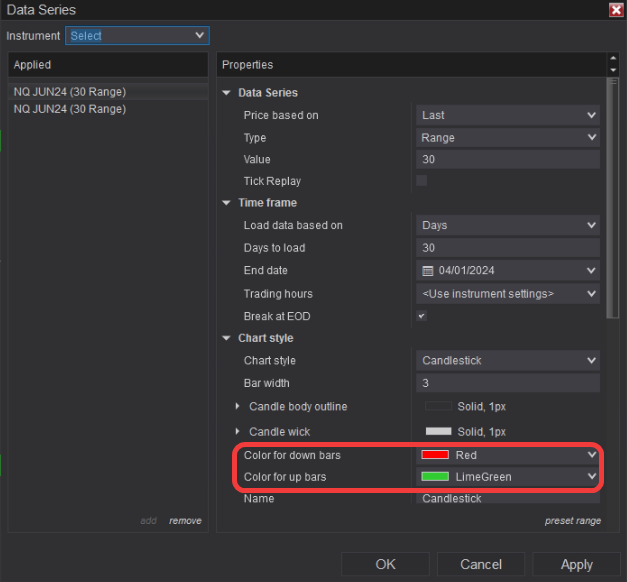Click the Properties panel down arrow
627x582 pixels.
click(x=613, y=70)
